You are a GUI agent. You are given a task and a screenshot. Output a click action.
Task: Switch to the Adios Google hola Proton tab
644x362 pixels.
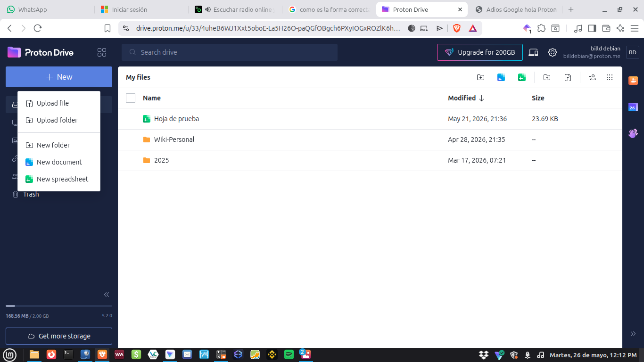[516, 9]
